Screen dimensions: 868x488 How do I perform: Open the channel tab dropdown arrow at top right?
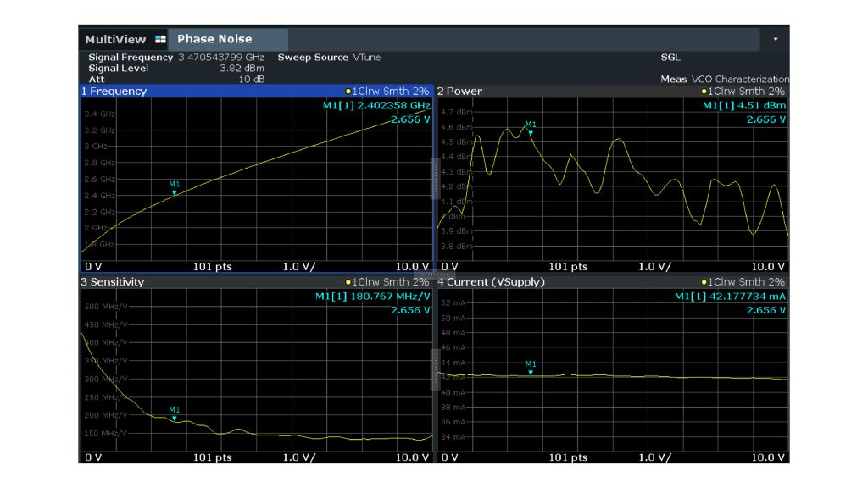tap(776, 39)
